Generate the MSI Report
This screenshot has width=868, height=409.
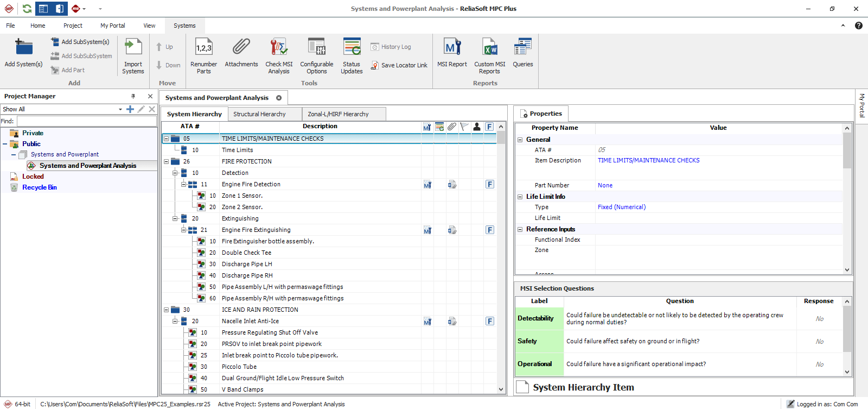click(x=452, y=48)
